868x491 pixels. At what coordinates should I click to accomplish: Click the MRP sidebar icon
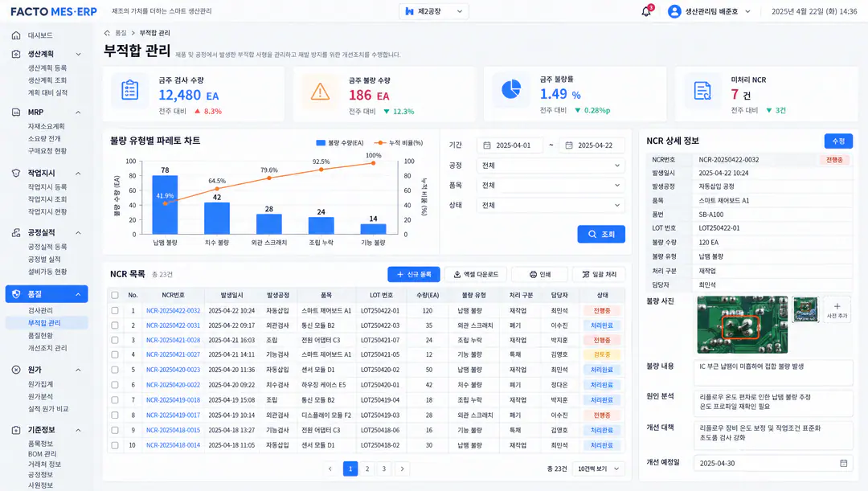(x=16, y=112)
